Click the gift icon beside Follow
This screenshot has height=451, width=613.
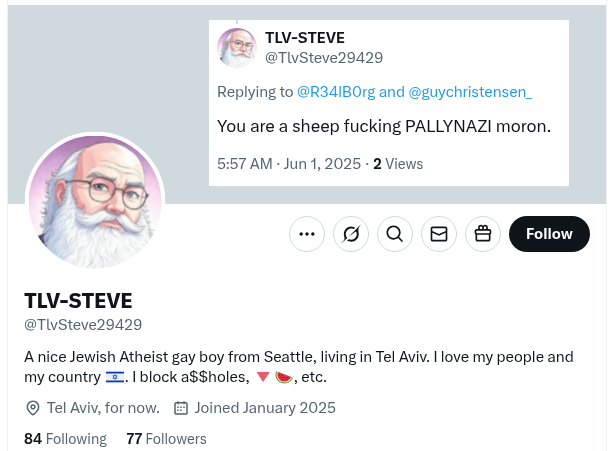click(x=483, y=234)
